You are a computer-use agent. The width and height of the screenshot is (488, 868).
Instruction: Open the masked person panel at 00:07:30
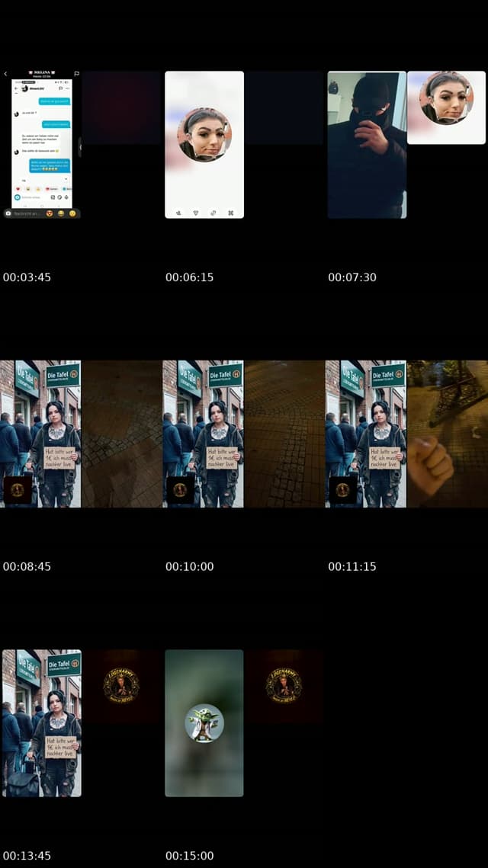[367, 145]
